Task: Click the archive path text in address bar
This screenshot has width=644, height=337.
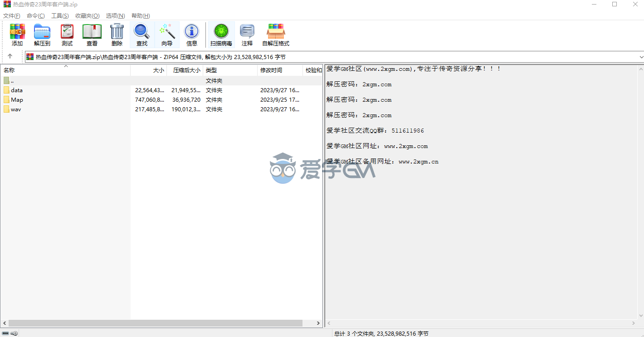Action: 161,57
